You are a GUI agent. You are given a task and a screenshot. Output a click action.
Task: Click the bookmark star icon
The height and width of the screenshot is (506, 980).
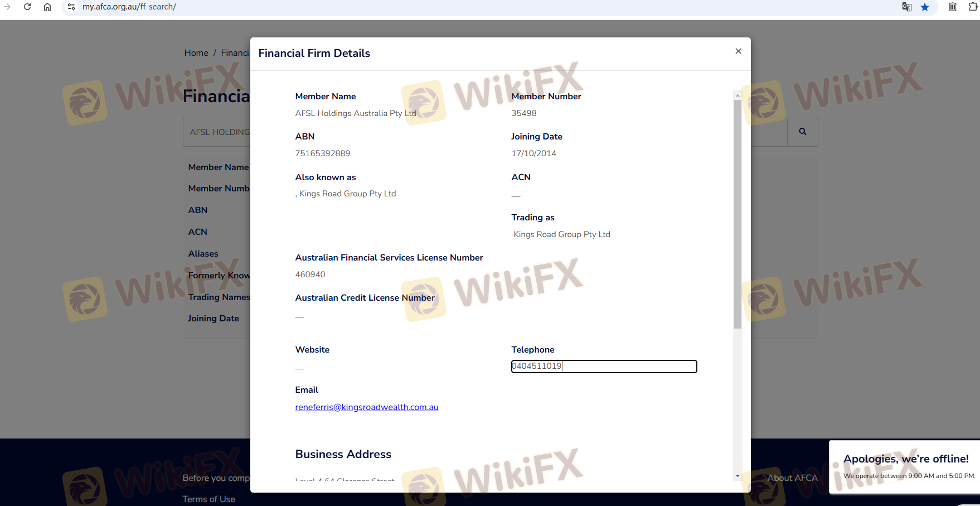tap(925, 7)
